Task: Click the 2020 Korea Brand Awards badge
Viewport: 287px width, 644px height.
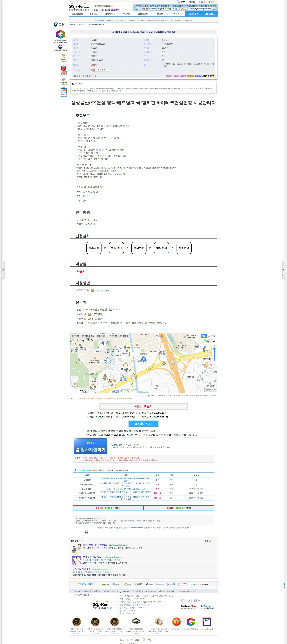Action: click(136, 622)
